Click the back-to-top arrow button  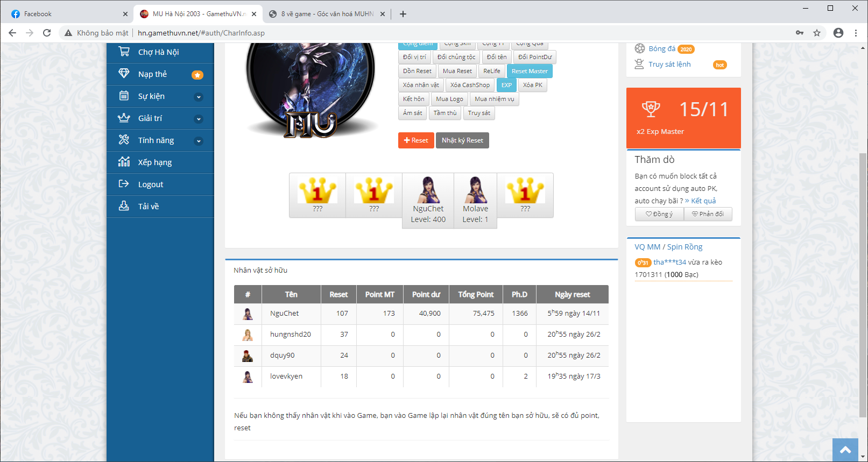(845, 450)
